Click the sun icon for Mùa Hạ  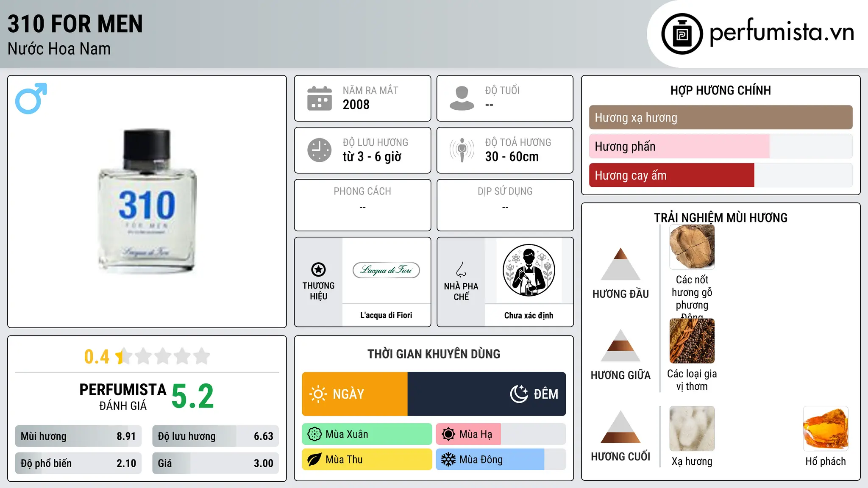click(x=448, y=434)
